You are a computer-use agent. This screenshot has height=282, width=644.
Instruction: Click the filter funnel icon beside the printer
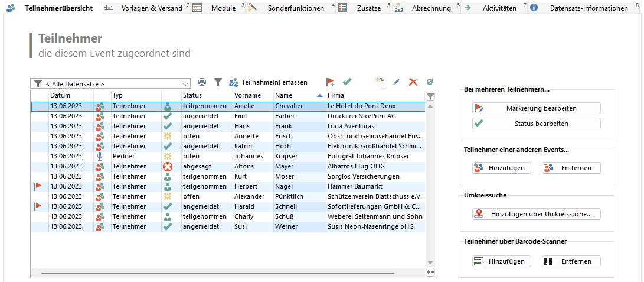pyautogui.click(x=218, y=82)
